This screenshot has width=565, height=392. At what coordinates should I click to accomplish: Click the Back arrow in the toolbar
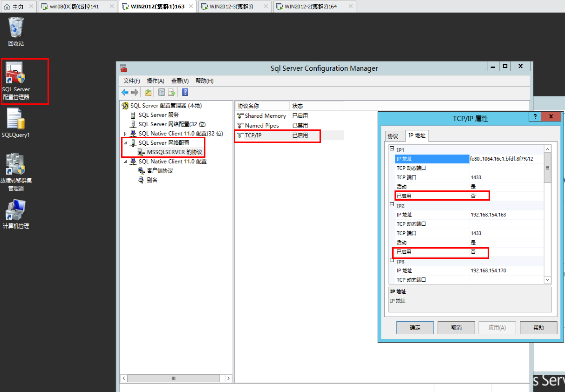[x=125, y=92]
